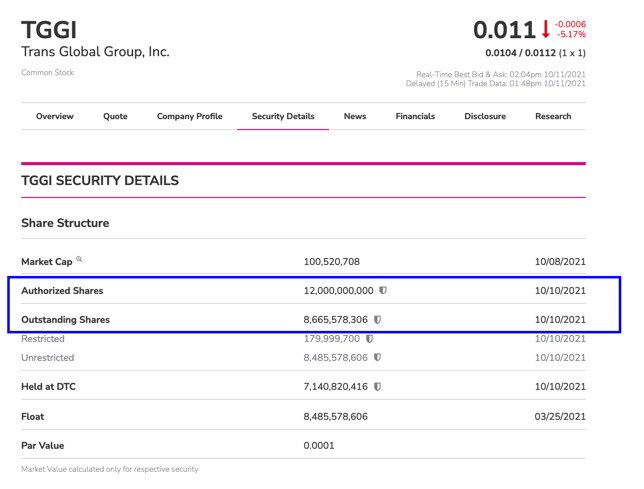This screenshot has width=644, height=489.
Task: Click the Authorized Shares label
Action: [62, 291]
